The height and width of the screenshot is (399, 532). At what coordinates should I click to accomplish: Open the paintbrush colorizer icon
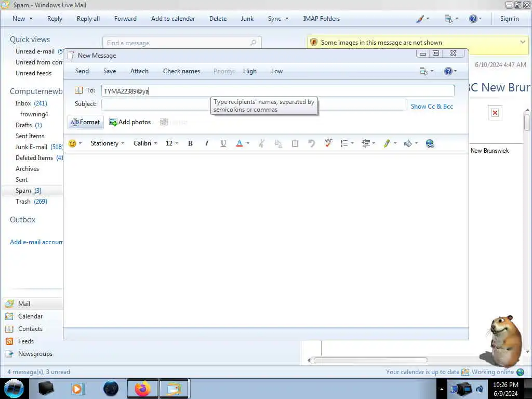coord(420,19)
